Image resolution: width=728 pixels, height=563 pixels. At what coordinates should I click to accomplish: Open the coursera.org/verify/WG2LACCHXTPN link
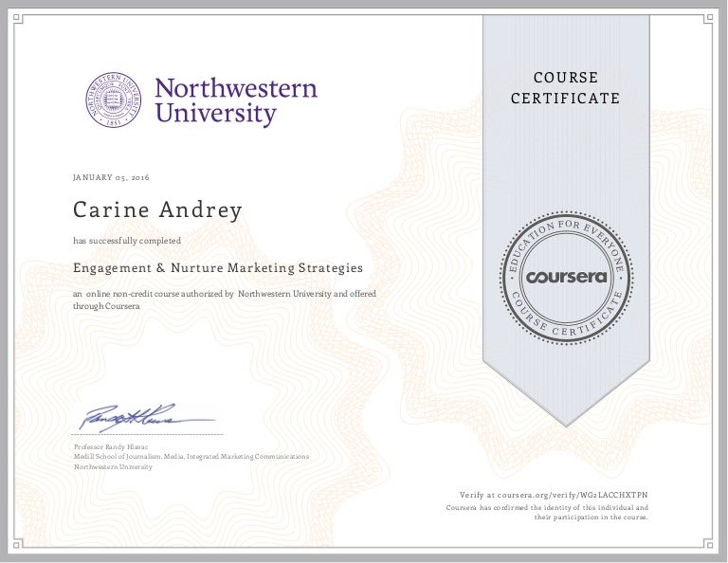click(572, 495)
